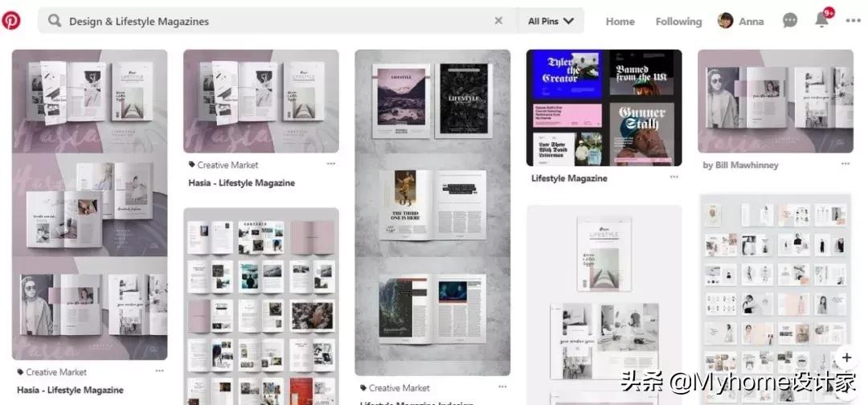Open the messages chat bubble icon
This screenshot has width=868, height=405.
(790, 21)
